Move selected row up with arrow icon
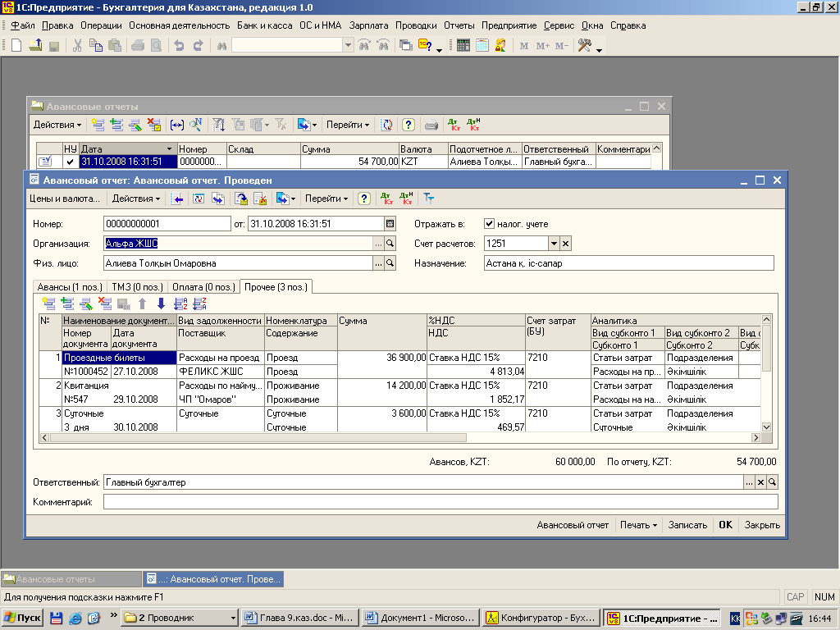 pyautogui.click(x=143, y=304)
